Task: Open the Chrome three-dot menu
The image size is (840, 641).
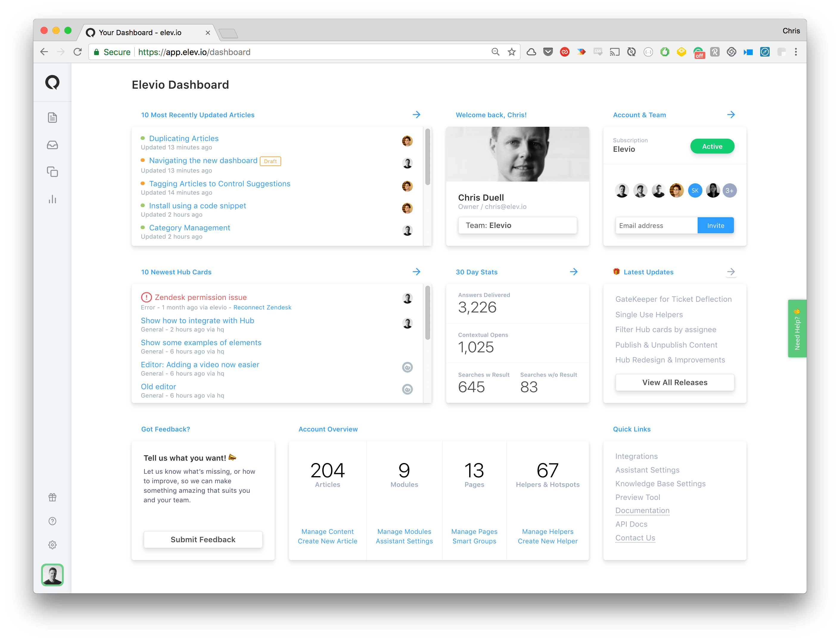Action: [x=796, y=52]
